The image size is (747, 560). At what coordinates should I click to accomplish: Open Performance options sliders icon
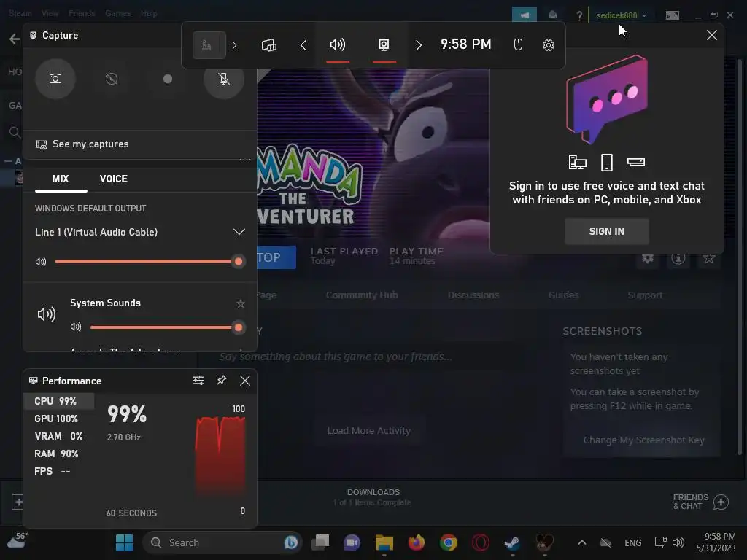198,381
